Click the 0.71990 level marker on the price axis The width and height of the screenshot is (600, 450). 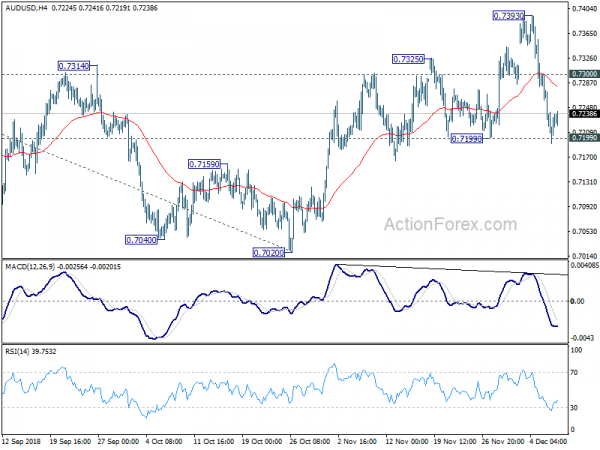point(584,138)
